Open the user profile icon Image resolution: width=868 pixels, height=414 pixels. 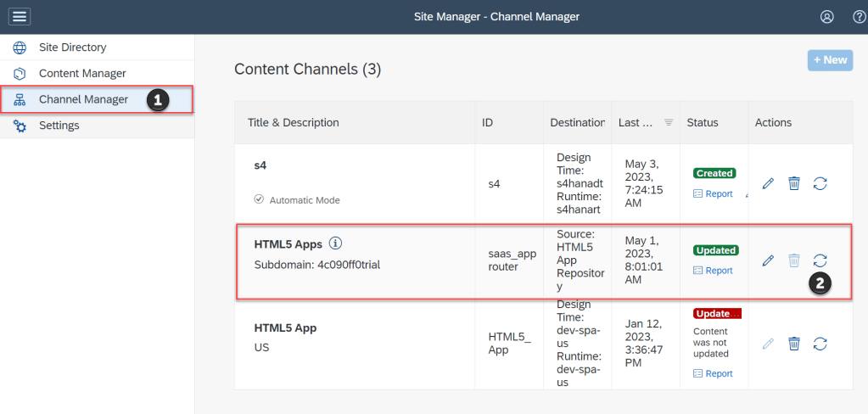point(826,17)
